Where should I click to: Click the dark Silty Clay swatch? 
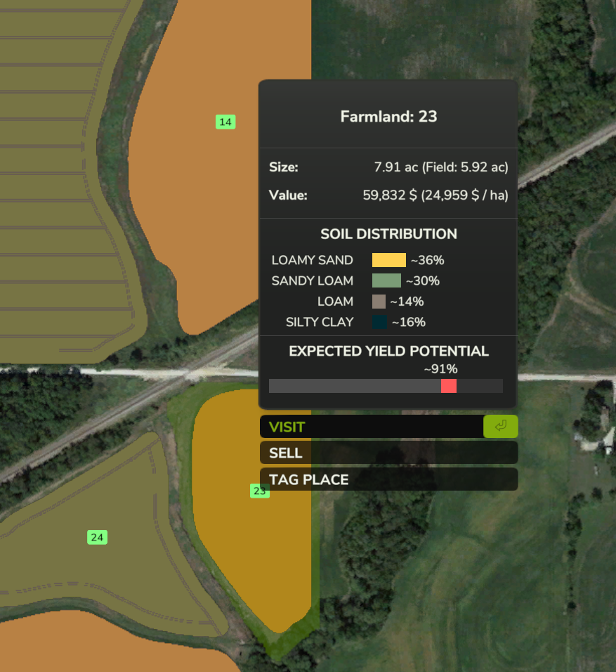click(x=379, y=322)
